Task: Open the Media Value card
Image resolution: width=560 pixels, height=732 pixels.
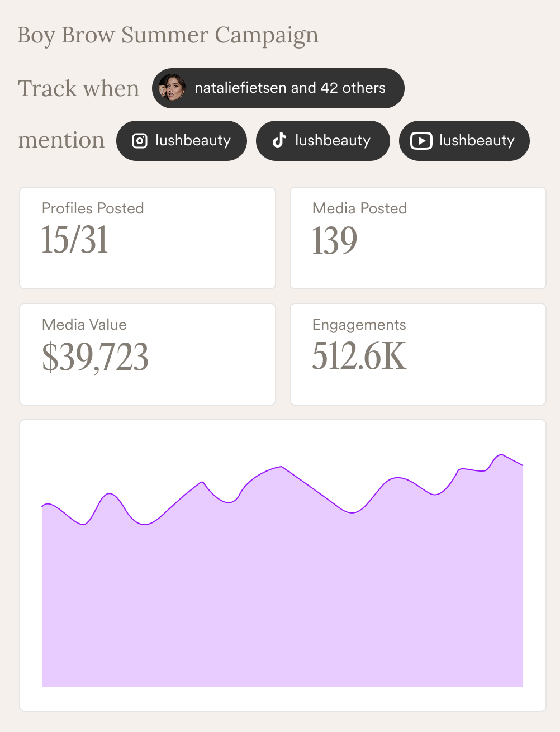Action: (147, 354)
